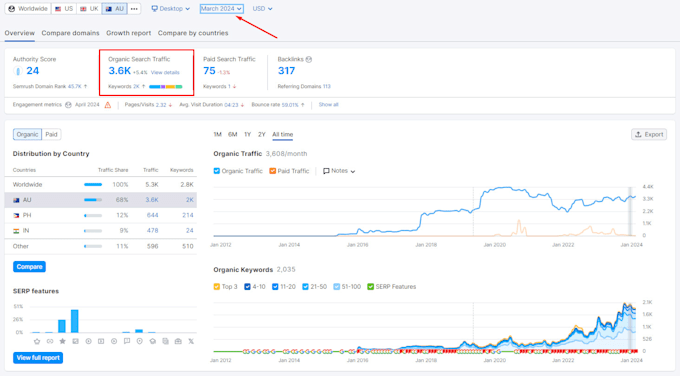Expand the Notes dropdown

point(339,171)
